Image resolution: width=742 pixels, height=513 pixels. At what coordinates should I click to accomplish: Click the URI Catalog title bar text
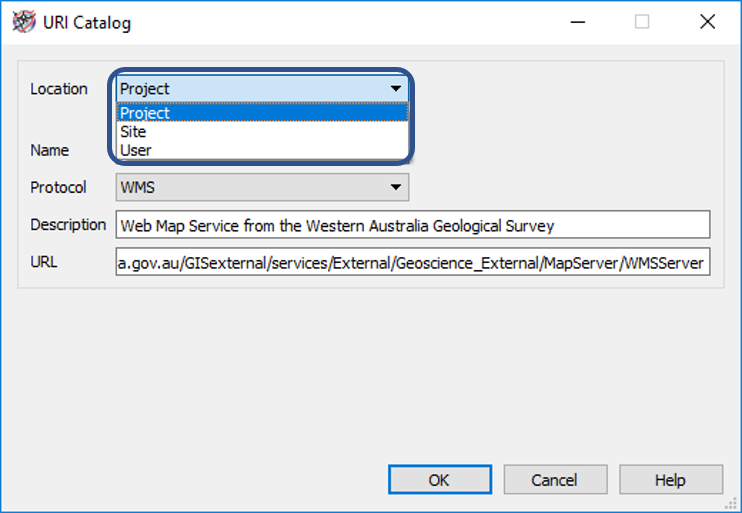point(87,22)
